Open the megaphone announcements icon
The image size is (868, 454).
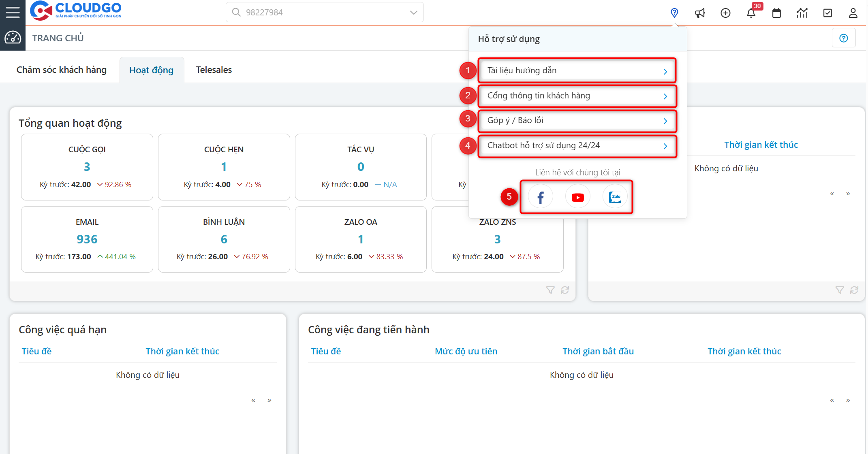tap(700, 13)
